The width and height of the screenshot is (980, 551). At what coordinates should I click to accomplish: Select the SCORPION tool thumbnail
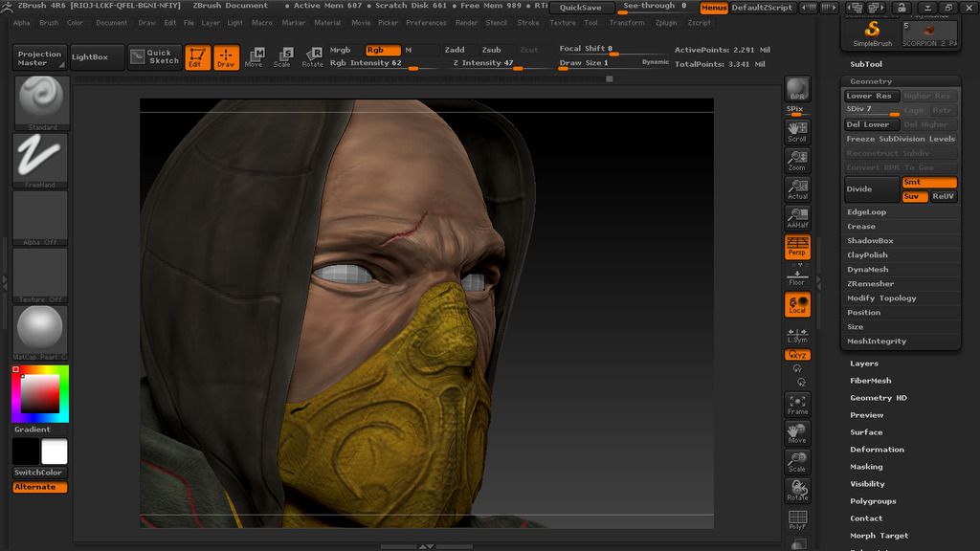929,33
